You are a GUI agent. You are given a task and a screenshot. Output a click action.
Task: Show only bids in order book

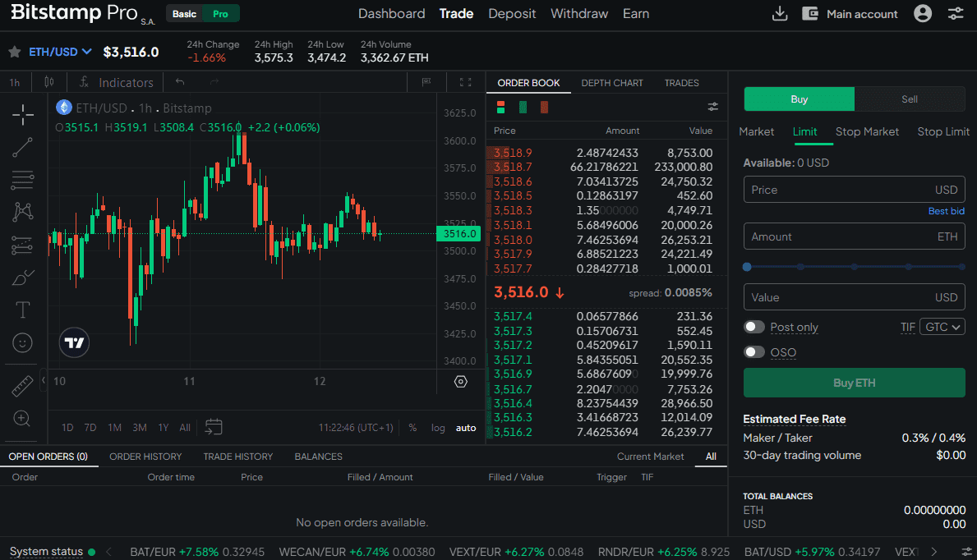pyautogui.click(x=523, y=107)
